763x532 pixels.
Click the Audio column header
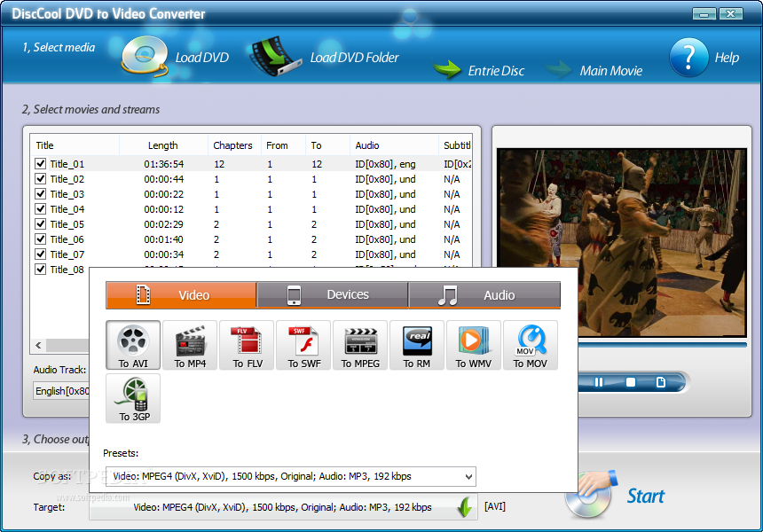[394, 145]
